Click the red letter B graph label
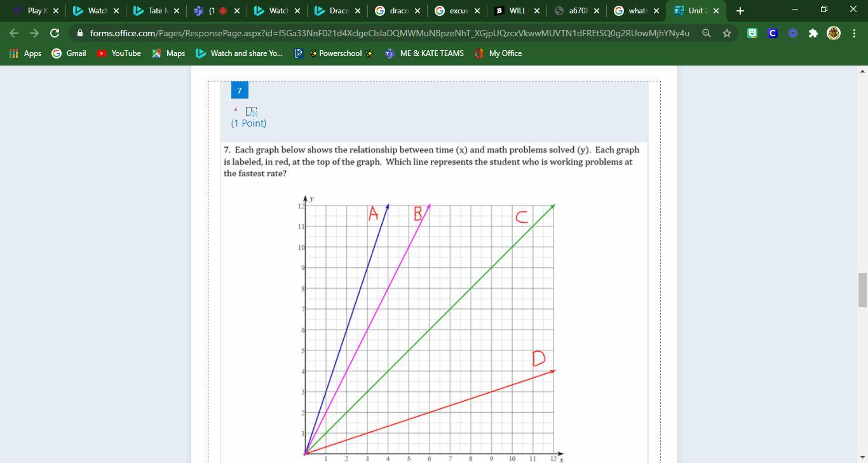The image size is (868, 463). coord(417,214)
